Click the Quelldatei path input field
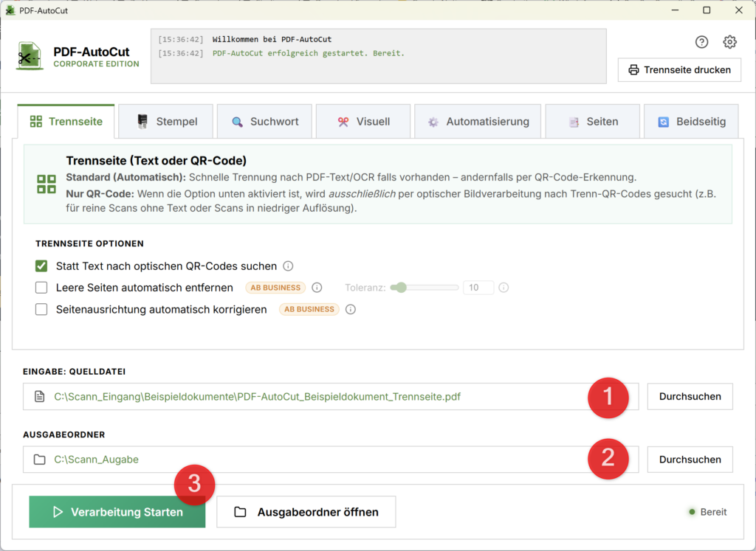 pyautogui.click(x=331, y=396)
